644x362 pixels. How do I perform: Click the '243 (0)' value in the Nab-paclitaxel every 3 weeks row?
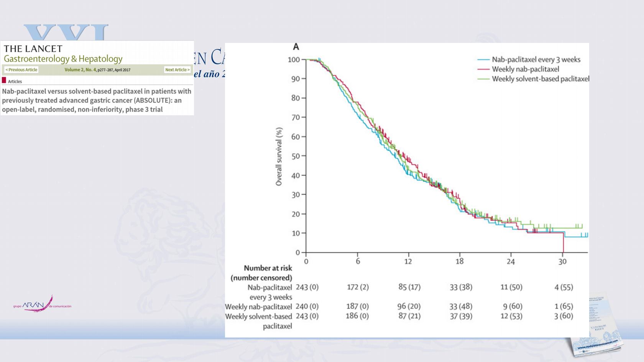click(307, 287)
